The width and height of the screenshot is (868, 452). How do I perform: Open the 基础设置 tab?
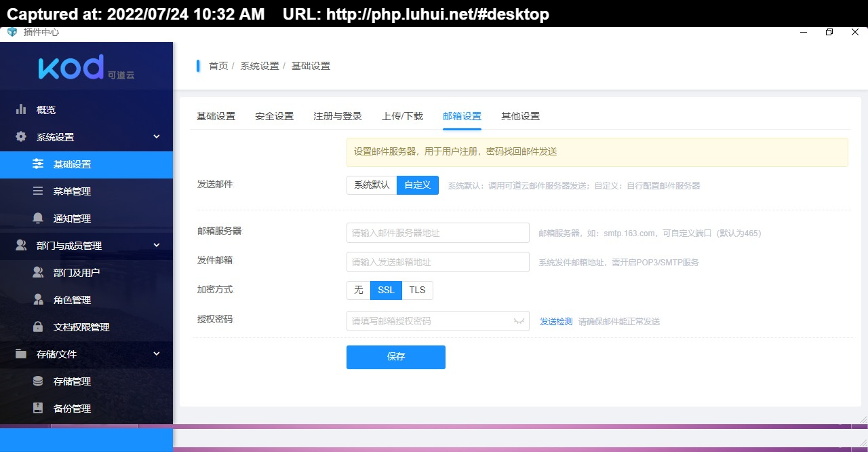(216, 116)
